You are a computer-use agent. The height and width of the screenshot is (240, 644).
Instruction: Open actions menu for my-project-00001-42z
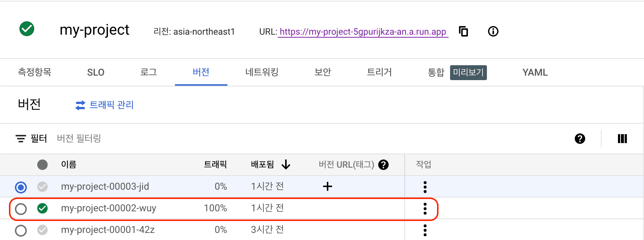425,230
